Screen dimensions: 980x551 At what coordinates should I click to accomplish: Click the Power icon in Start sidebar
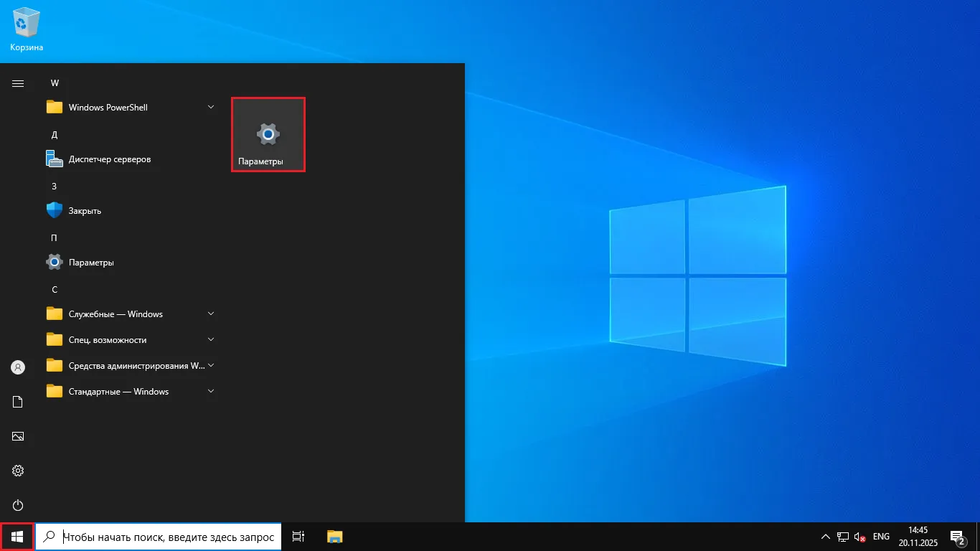click(18, 505)
